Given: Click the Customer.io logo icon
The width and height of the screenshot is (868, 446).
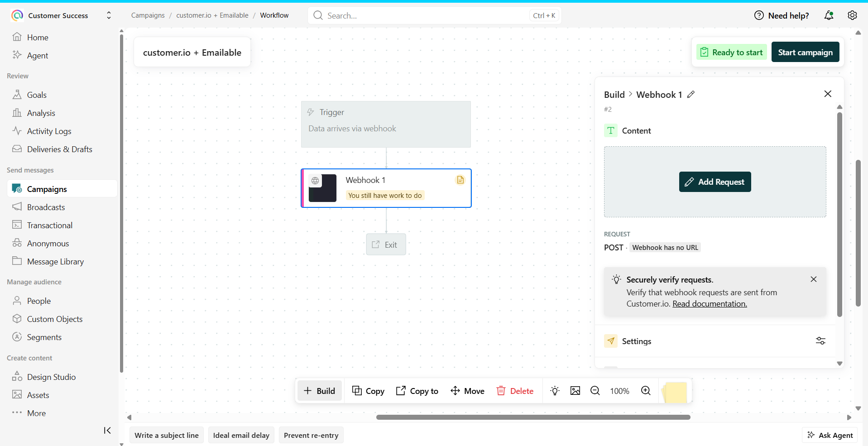Looking at the screenshot, I should point(17,15).
